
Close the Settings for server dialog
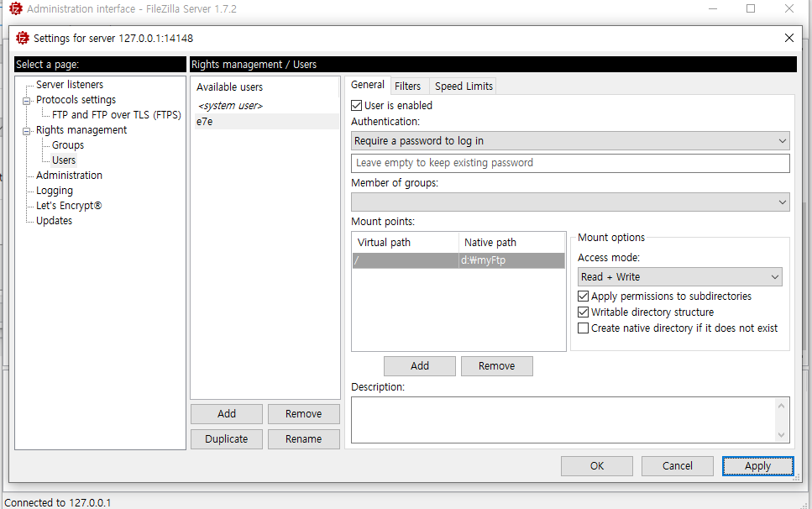(788, 38)
